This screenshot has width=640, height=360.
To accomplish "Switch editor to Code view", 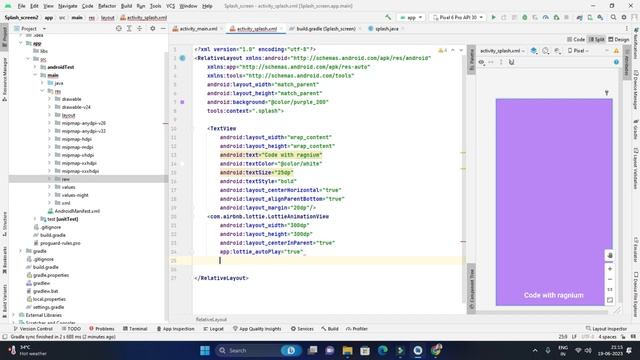I will [576, 39].
